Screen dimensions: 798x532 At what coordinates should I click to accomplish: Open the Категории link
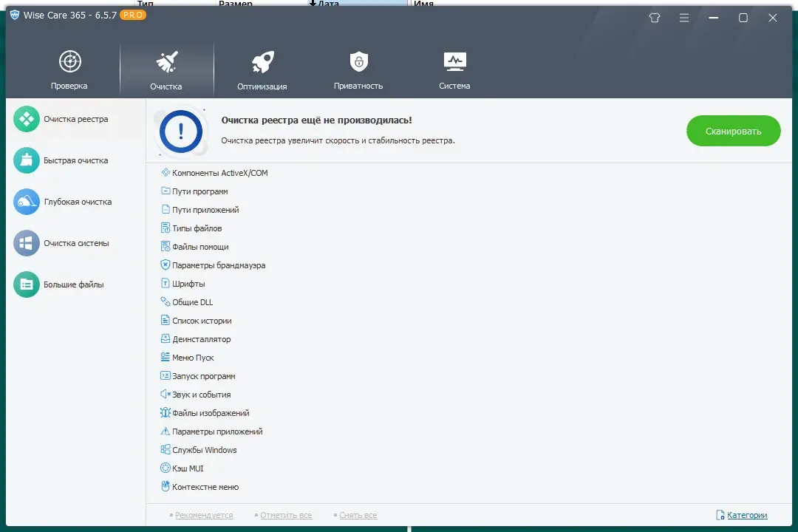click(x=747, y=515)
